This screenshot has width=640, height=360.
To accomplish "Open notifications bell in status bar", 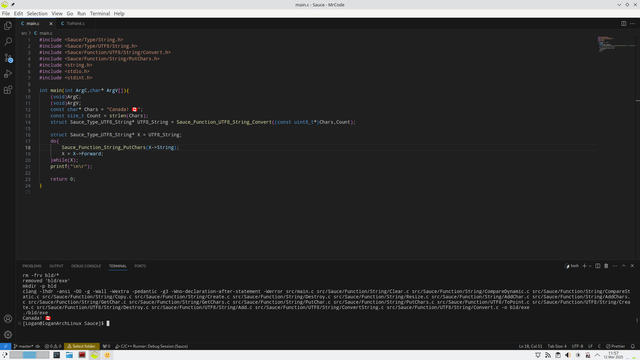I will tap(633, 346).
